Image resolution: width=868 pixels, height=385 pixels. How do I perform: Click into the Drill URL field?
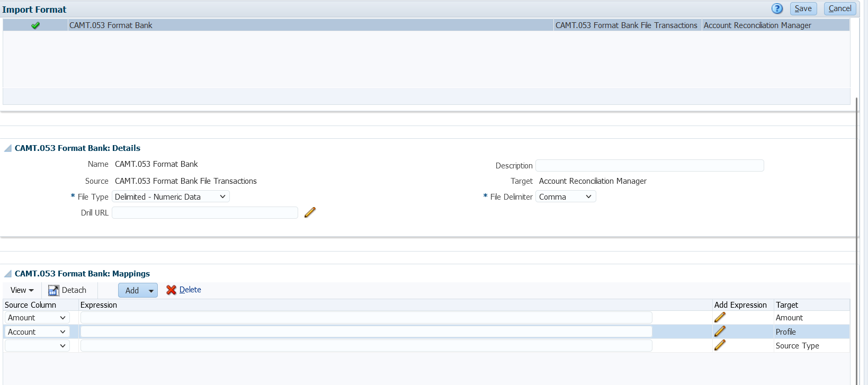click(205, 212)
